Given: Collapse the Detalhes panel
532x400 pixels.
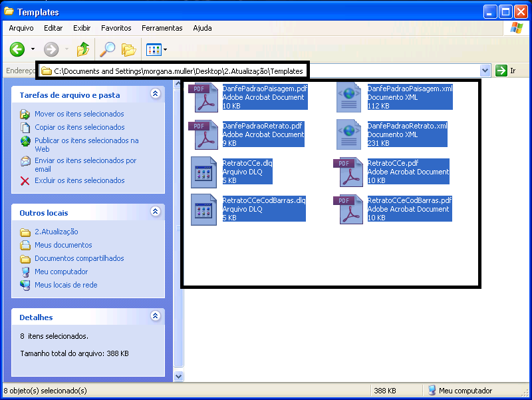Looking at the screenshot, I should tap(156, 317).
